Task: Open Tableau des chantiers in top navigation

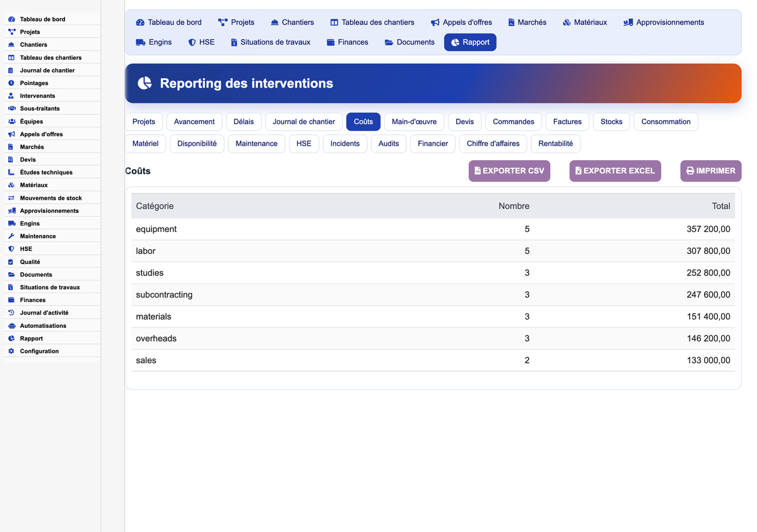Action: coord(372,22)
